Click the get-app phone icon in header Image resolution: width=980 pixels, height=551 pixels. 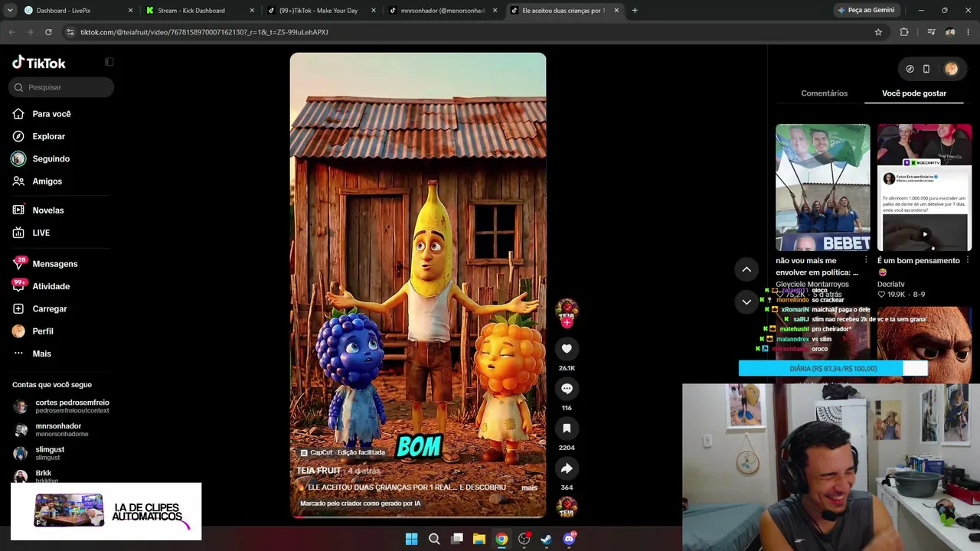point(926,69)
